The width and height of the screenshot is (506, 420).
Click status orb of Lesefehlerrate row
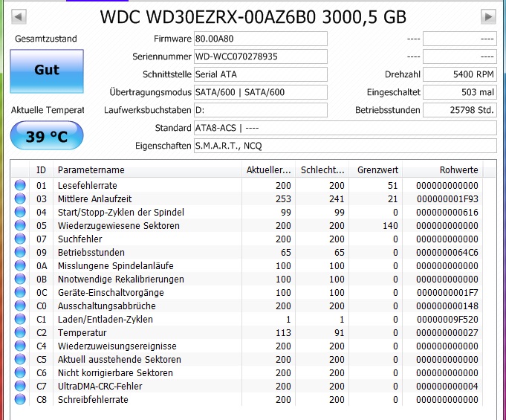coord(20,185)
